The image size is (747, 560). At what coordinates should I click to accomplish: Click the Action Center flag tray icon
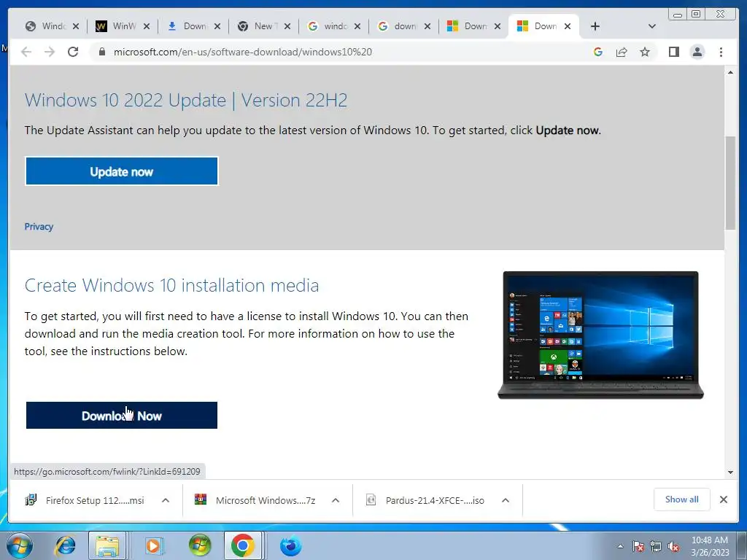(x=638, y=546)
